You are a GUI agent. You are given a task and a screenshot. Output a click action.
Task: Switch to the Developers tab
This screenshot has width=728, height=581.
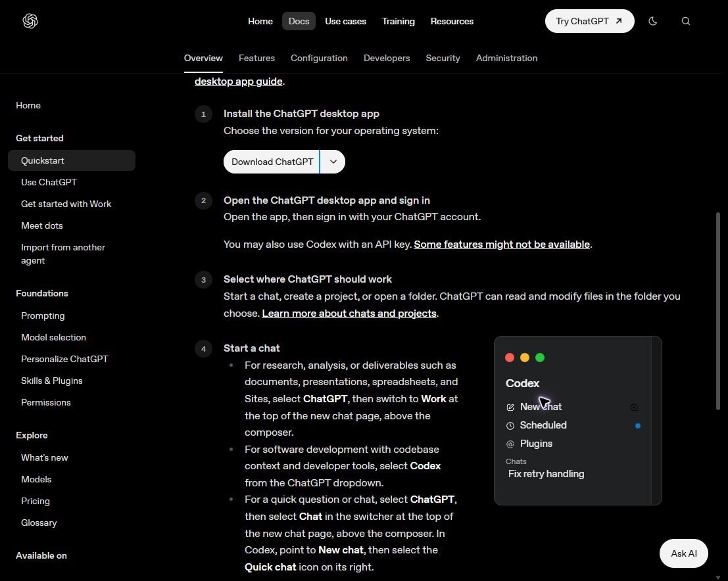click(387, 58)
